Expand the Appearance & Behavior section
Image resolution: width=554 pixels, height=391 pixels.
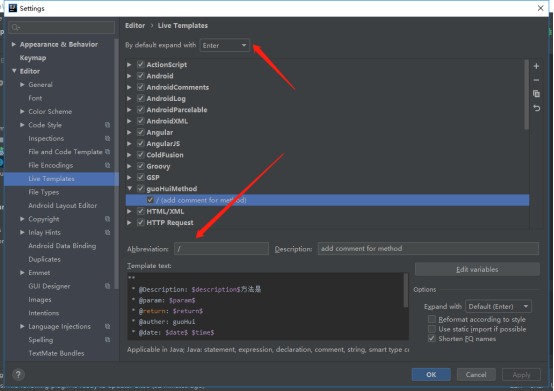point(14,44)
